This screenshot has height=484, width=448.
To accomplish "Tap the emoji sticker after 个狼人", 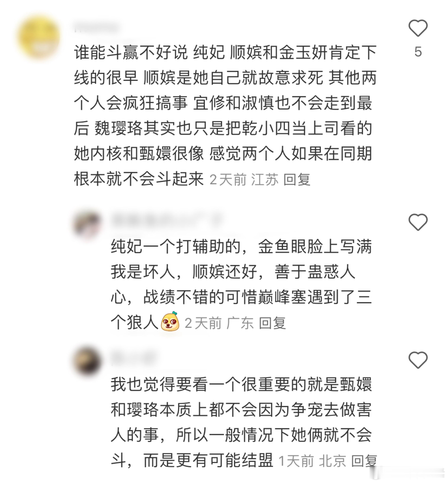I will (x=170, y=321).
